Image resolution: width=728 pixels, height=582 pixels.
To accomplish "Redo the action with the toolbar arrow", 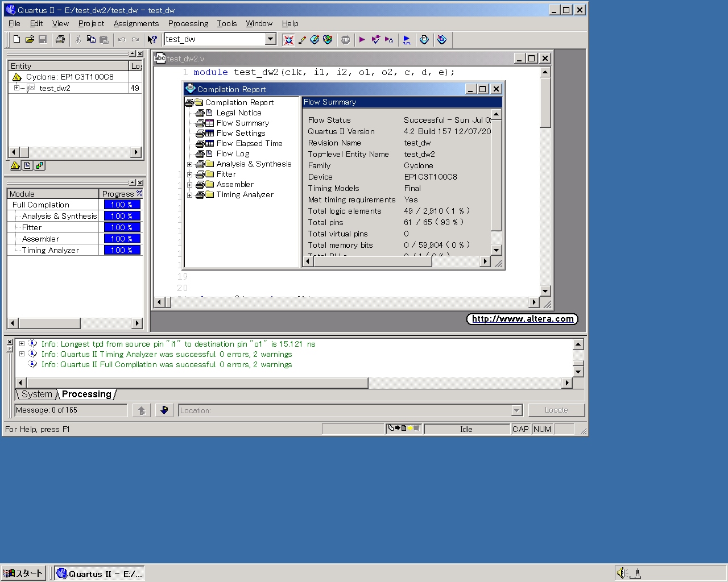I will 135,39.
